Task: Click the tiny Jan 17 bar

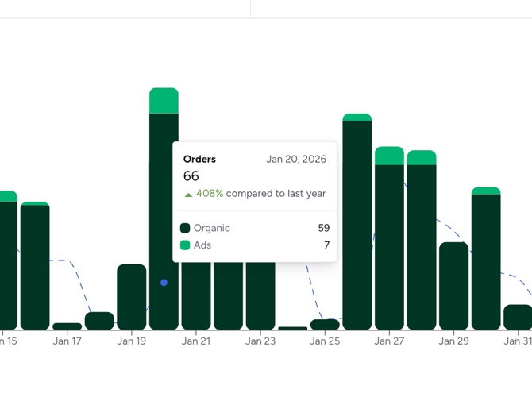Action: tap(67, 326)
